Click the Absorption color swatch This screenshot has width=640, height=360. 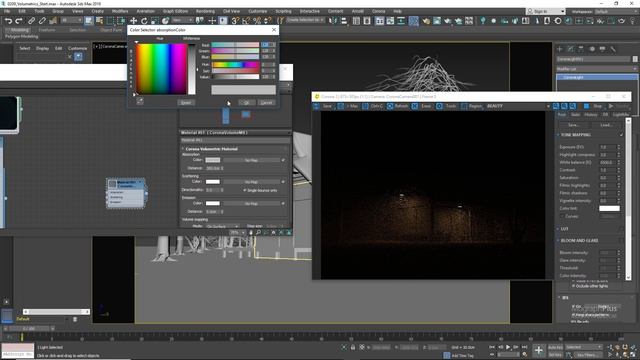click(x=213, y=160)
